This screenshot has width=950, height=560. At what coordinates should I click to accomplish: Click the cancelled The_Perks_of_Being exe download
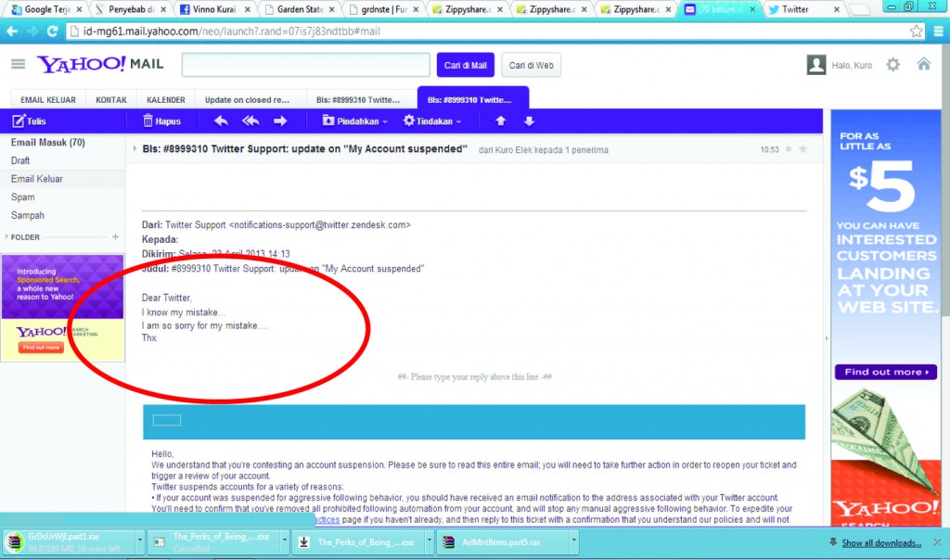tap(214, 541)
